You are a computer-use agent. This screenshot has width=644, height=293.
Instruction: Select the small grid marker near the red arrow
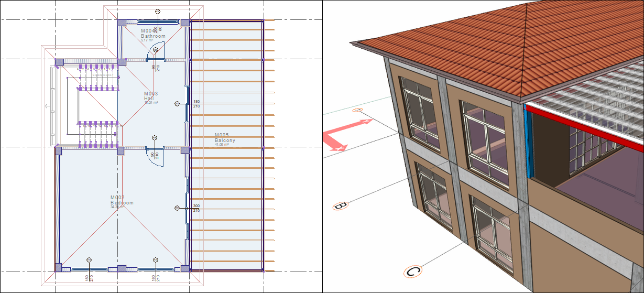[x=358, y=111]
